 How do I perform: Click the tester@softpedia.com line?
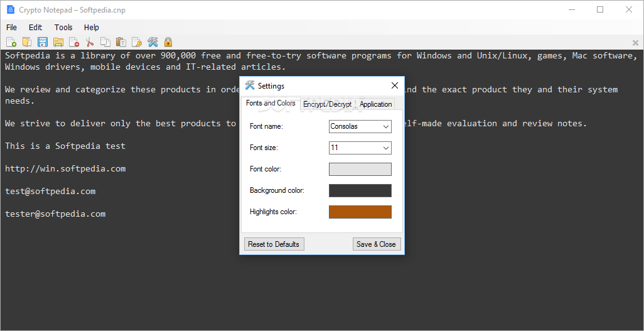pos(55,214)
